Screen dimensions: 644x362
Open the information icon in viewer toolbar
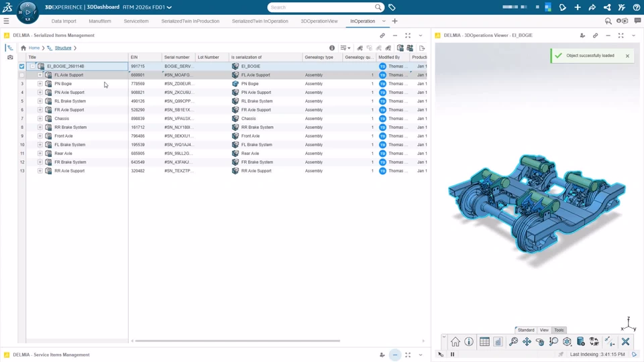[469, 342]
